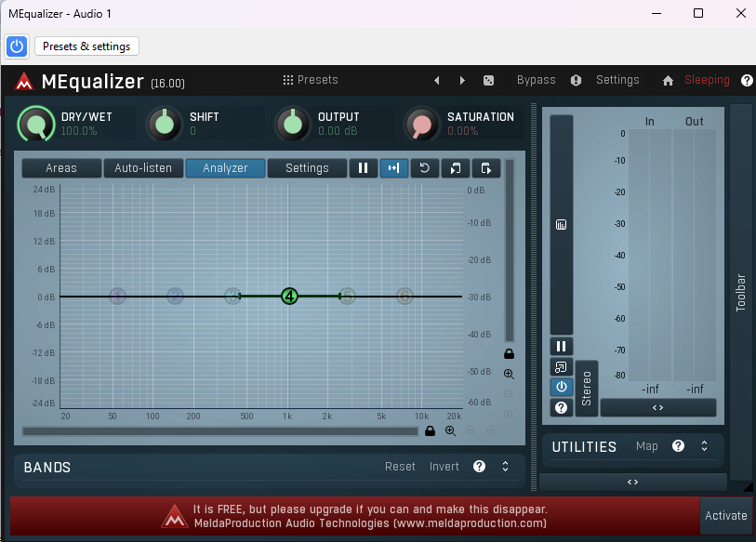Click the Activate button on the upgrade banner
This screenshot has height=542, width=756.
tap(726, 515)
